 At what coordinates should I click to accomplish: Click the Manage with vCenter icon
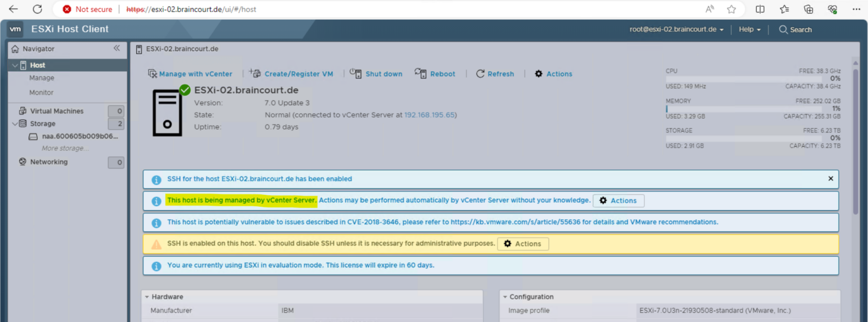pos(152,74)
